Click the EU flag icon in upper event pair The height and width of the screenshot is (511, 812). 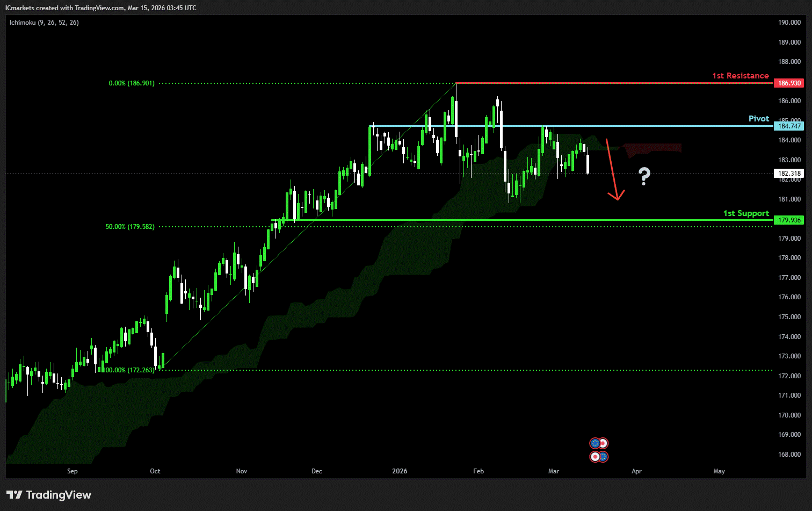click(595, 443)
